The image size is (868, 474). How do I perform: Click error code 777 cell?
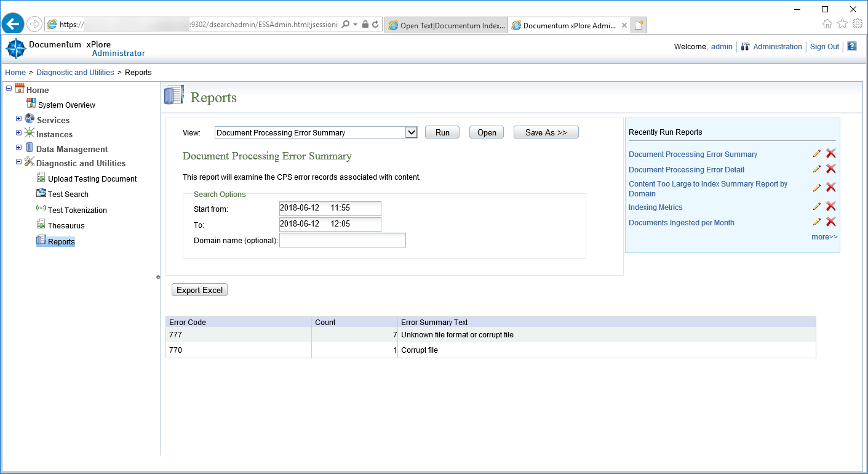[239, 335]
